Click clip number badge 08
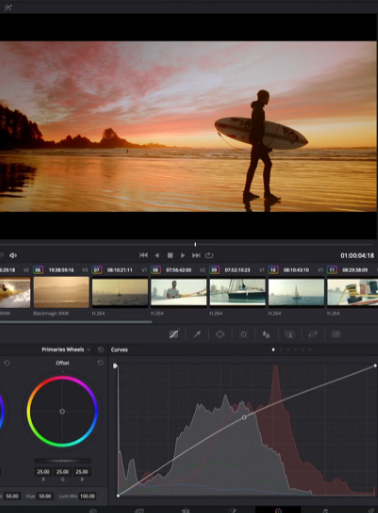Image resolution: width=378 pixels, height=513 pixels. click(155, 270)
